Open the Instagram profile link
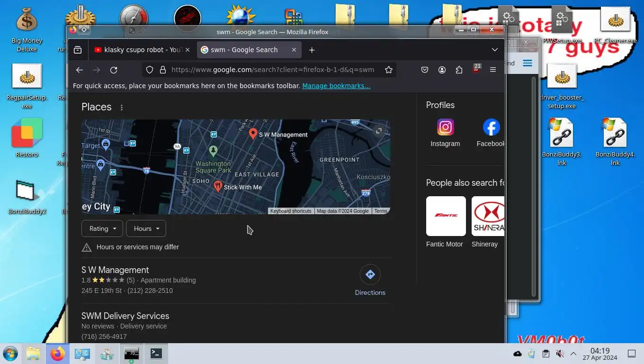The width and height of the screenshot is (644, 364). click(x=445, y=133)
